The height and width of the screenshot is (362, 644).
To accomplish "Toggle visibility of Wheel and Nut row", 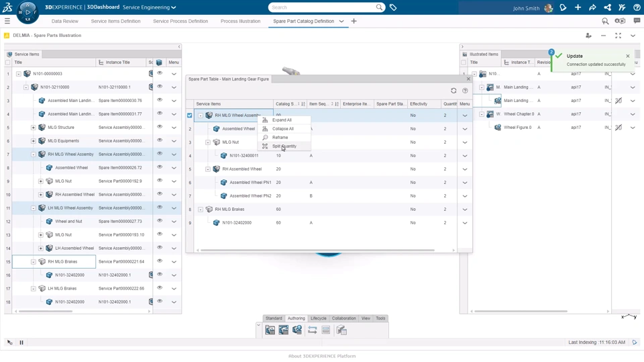I will pyautogui.click(x=160, y=221).
